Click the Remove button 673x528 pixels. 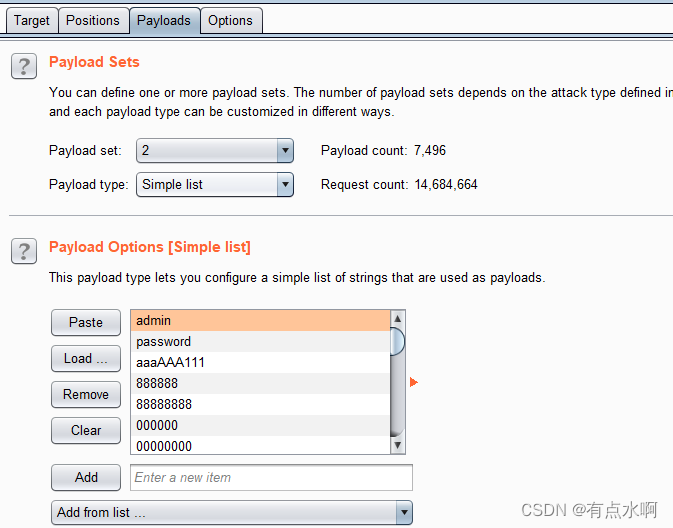[86, 394]
